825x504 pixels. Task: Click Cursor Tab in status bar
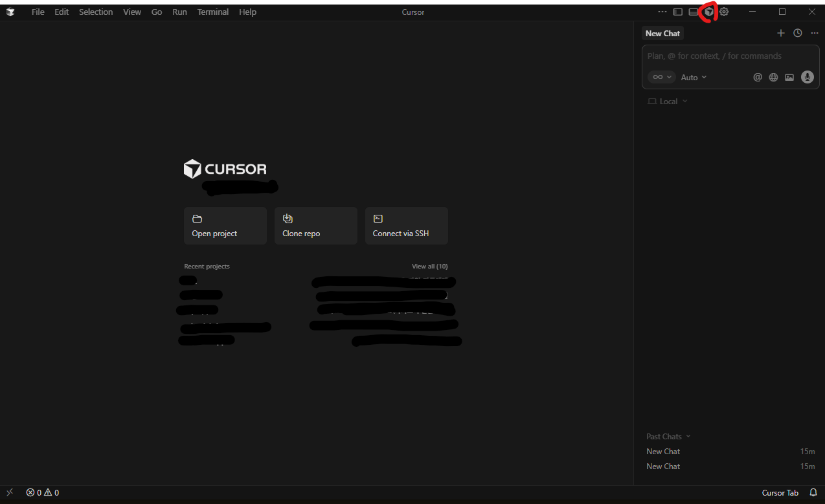(x=780, y=492)
